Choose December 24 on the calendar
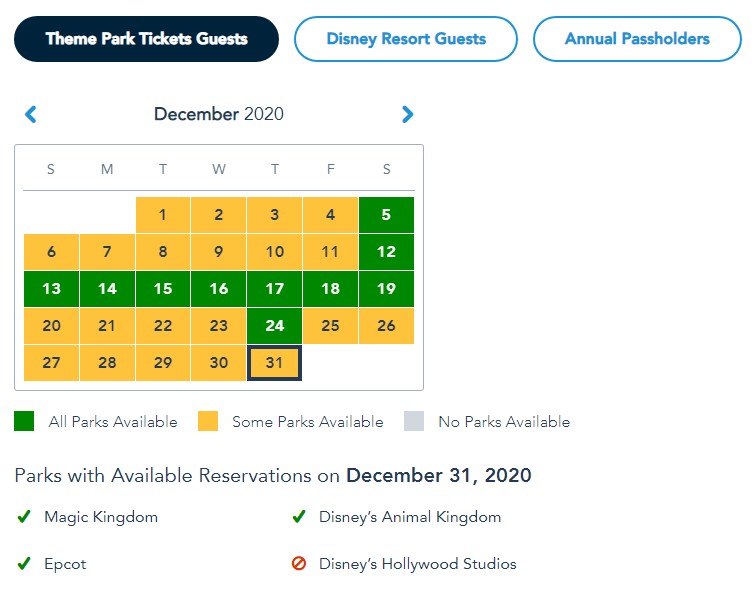The image size is (755, 608). (274, 326)
